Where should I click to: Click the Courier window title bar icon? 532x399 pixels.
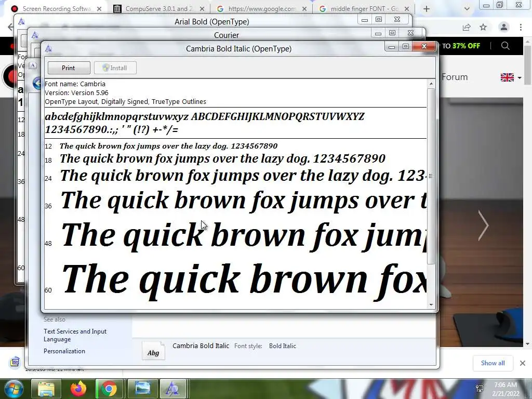pos(35,35)
